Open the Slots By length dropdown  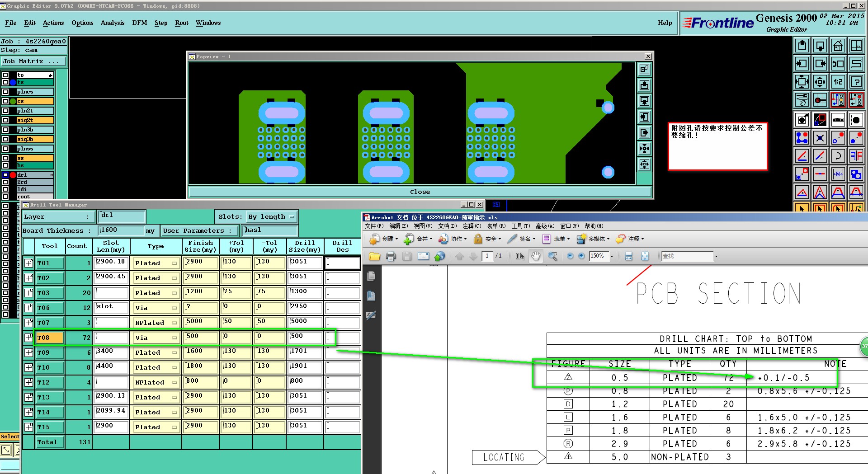click(x=272, y=217)
